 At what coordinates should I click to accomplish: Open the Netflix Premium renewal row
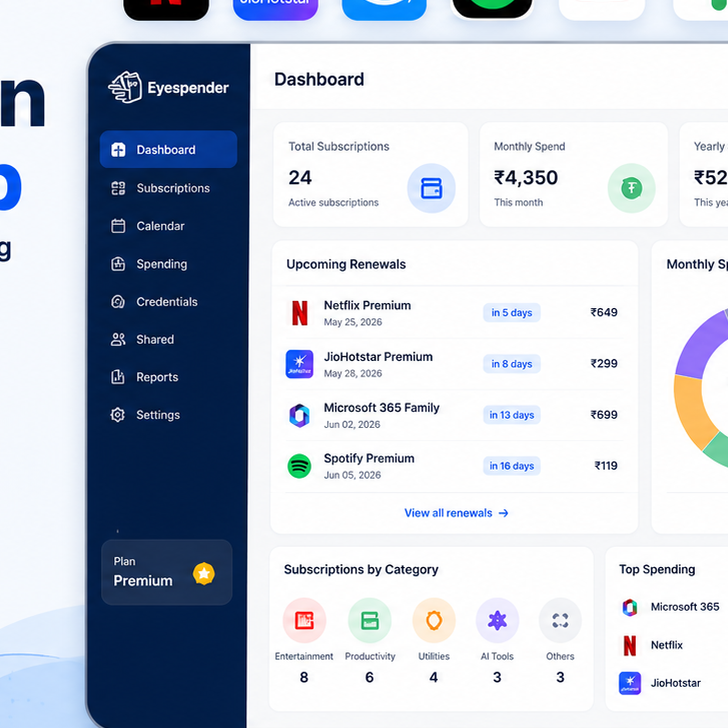[454, 313]
